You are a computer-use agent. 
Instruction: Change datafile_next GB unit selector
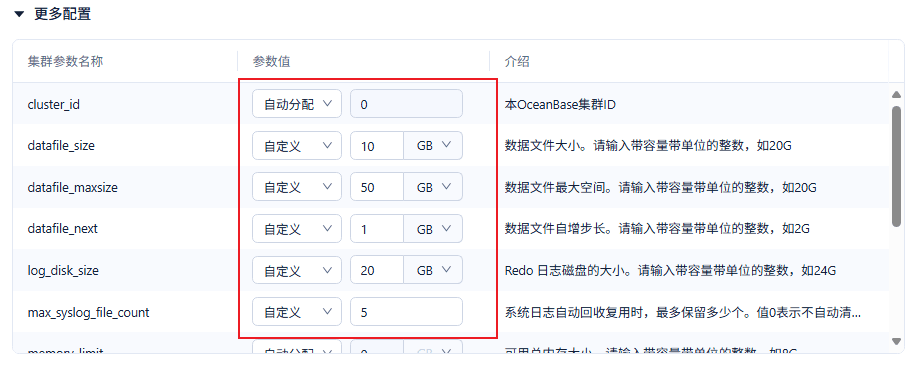click(x=433, y=229)
